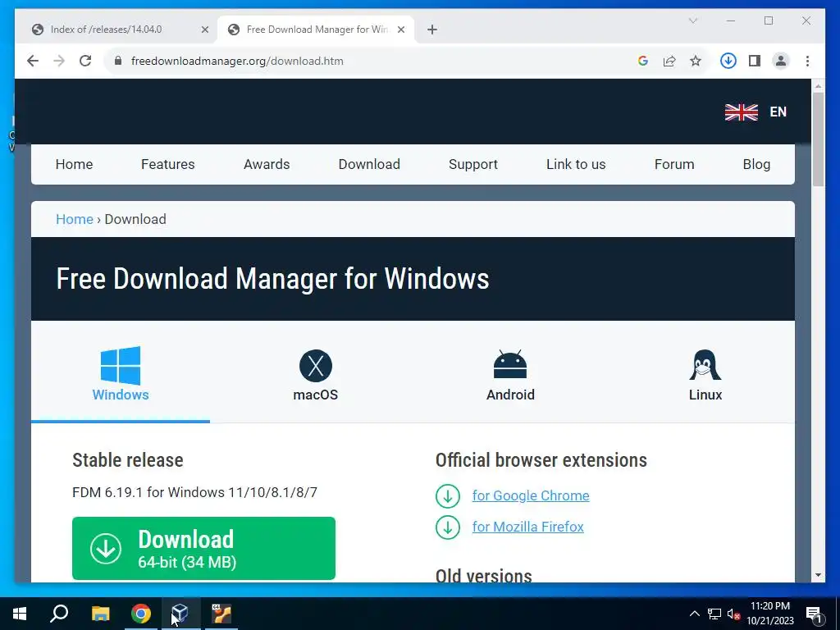Open the for Google Chrome extension link
The image size is (840, 630).
[x=531, y=495]
